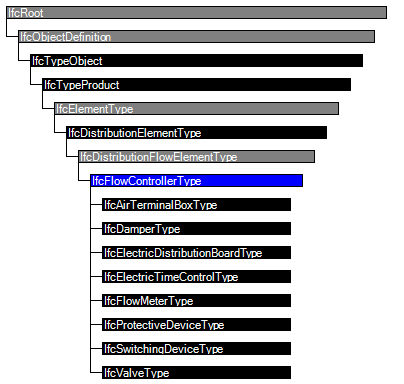Screen dimensions: 404x384
Task: Click the blank black area of the IfcTypeObject bar
Action: 233,61
